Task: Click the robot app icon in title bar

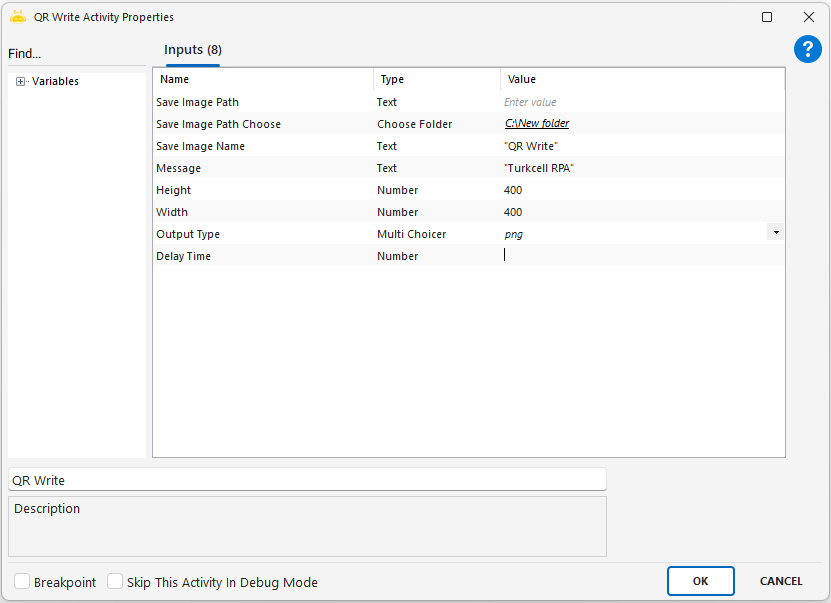Action: [17, 17]
